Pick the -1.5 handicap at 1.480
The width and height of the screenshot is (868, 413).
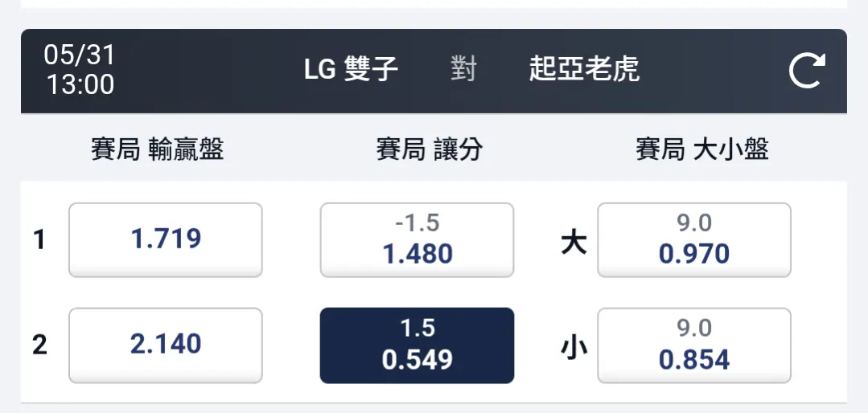point(417,240)
